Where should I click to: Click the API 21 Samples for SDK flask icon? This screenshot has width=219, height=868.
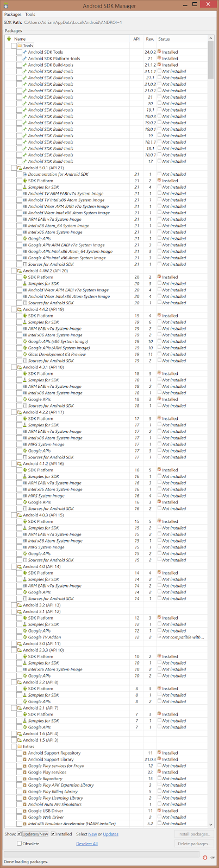tap(24, 187)
